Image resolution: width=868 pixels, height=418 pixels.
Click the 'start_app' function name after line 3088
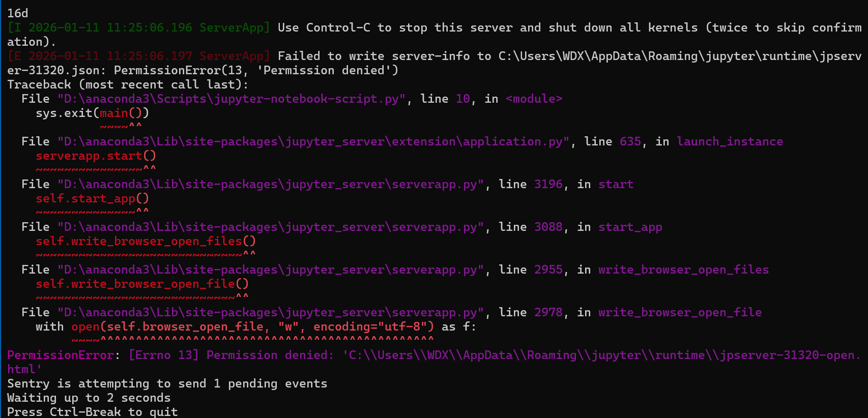click(x=630, y=227)
